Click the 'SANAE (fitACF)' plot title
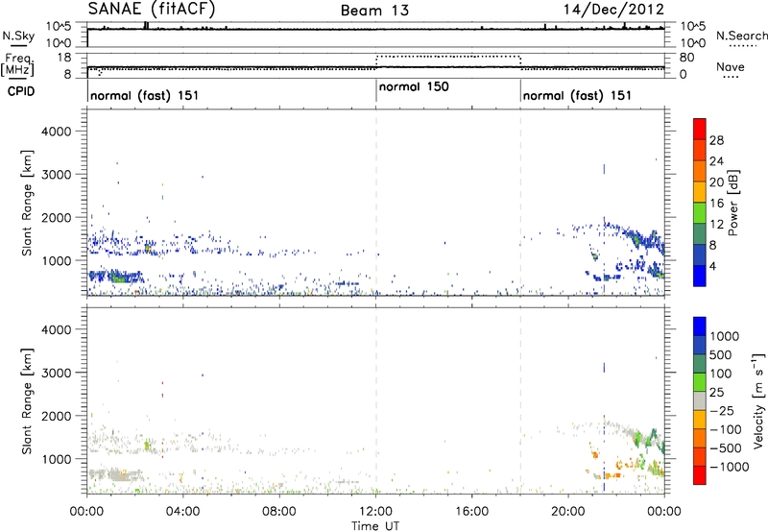The image size is (768, 532). [x=152, y=9]
